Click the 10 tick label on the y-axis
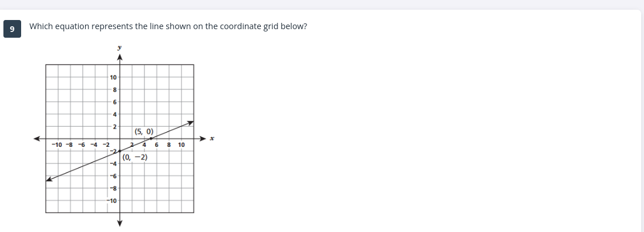This screenshot has width=644, height=232. (113, 77)
